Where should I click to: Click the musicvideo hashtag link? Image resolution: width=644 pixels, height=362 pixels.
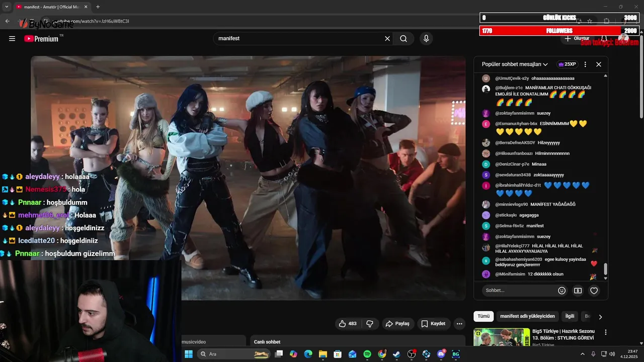point(194,342)
